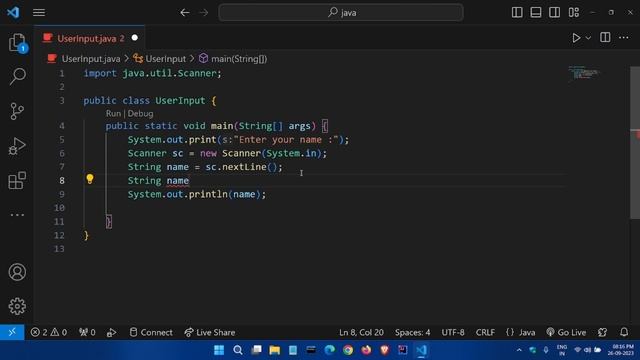The height and width of the screenshot is (360, 640).
Task: Open the editor More Actions ellipsis
Action: coord(624,38)
